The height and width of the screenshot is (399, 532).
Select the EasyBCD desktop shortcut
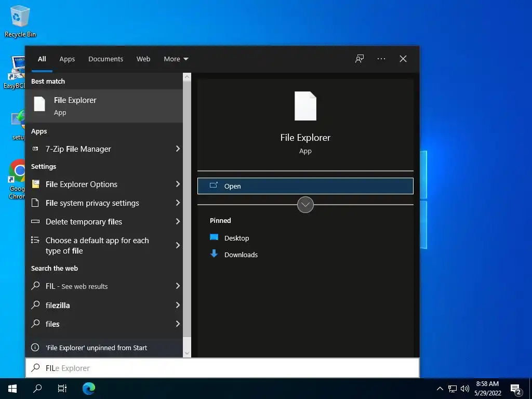(15, 72)
